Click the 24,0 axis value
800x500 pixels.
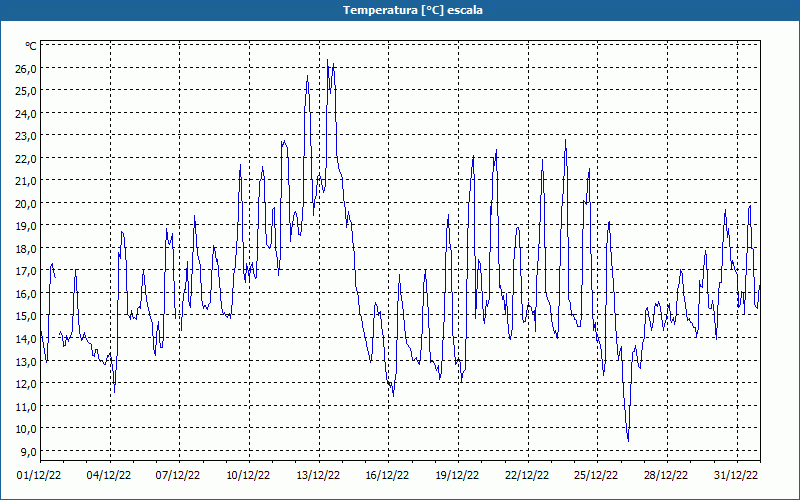click(x=26, y=113)
